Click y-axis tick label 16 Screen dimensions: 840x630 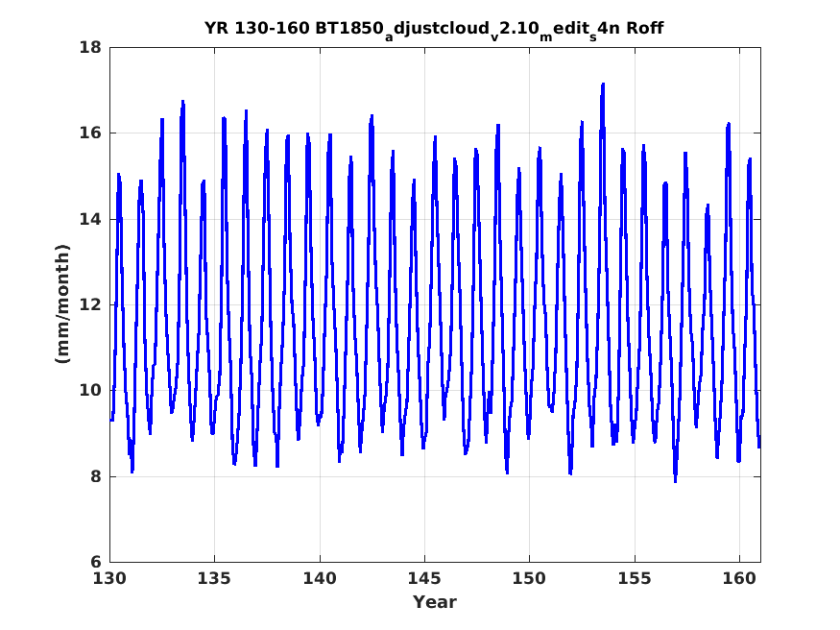pyautogui.click(x=90, y=133)
